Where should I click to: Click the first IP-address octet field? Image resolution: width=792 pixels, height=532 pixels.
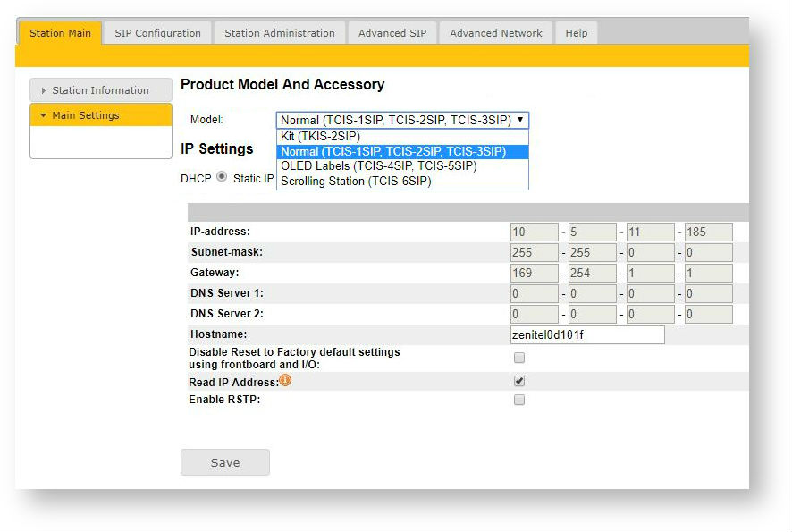pos(534,232)
